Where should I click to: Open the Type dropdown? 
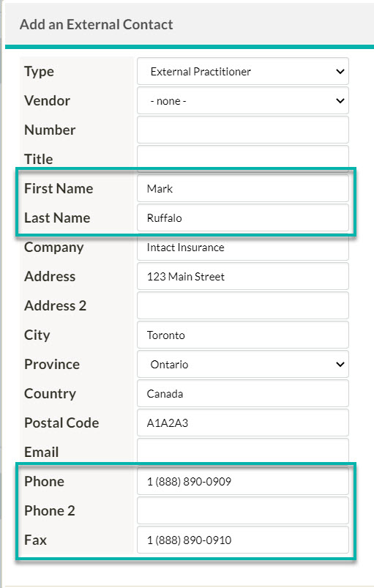pyautogui.click(x=243, y=71)
